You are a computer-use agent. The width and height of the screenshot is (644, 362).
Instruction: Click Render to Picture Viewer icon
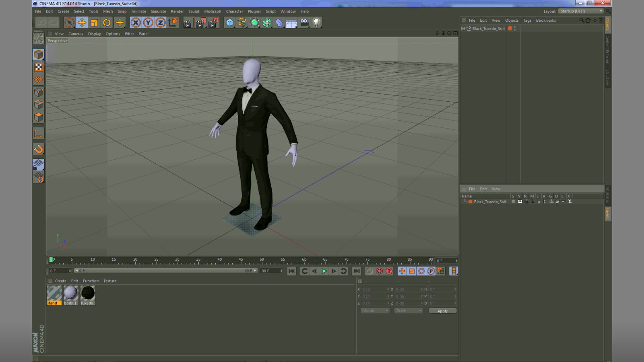[x=200, y=23]
